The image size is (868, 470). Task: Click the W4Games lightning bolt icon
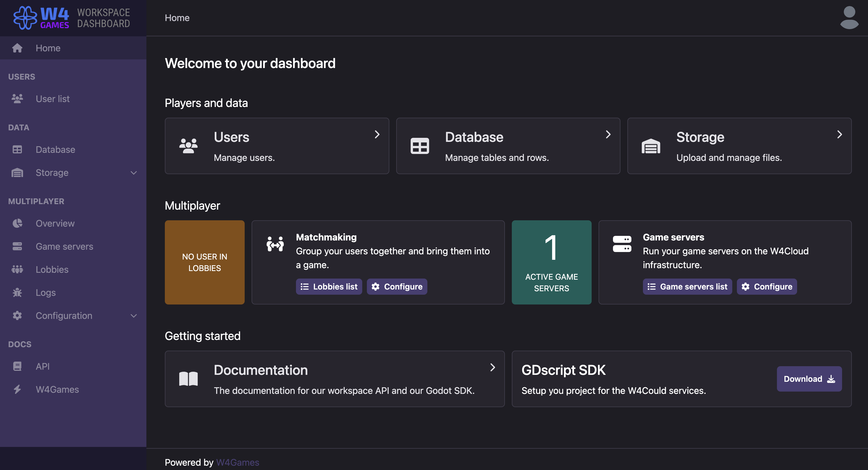click(x=17, y=389)
